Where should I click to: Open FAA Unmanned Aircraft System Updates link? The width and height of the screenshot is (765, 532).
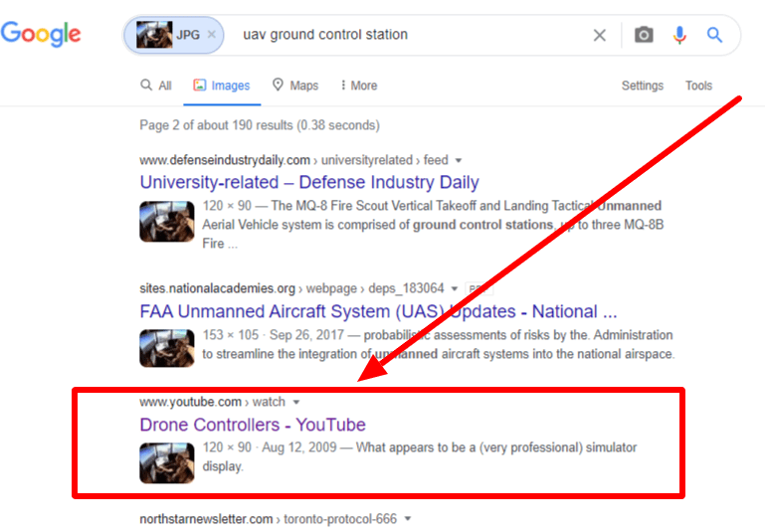pyautogui.click(x=378, y=311)
